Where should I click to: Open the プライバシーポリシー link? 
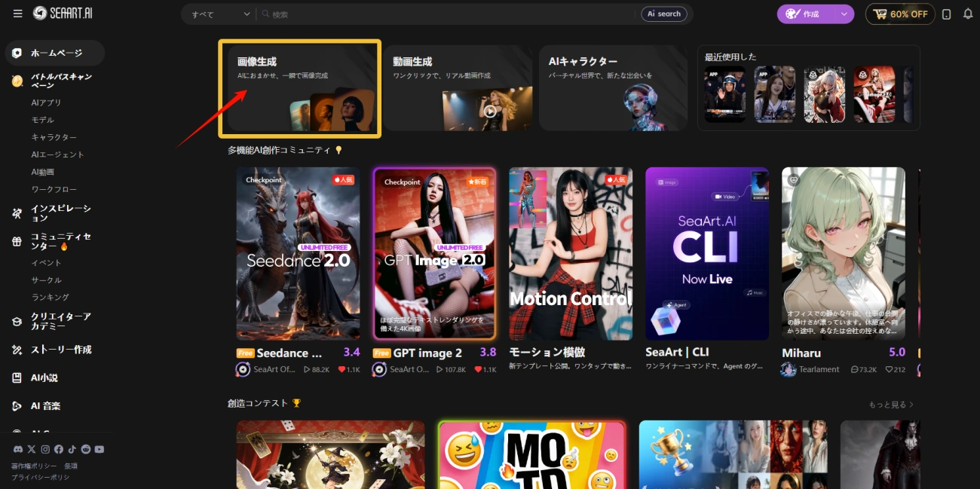pos(40,477)
